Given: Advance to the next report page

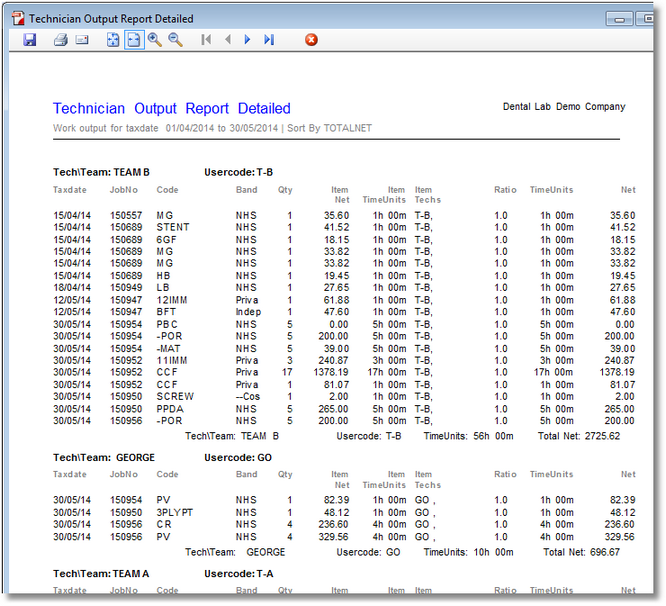Looking at the screenshot, I should (x=248, y=40).
